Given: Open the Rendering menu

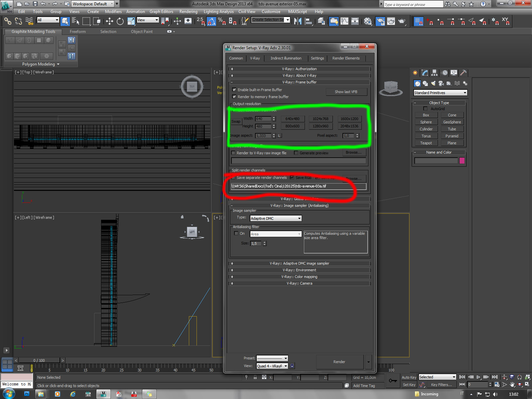Looking at the screenshot, I should (x=188, y=12).
